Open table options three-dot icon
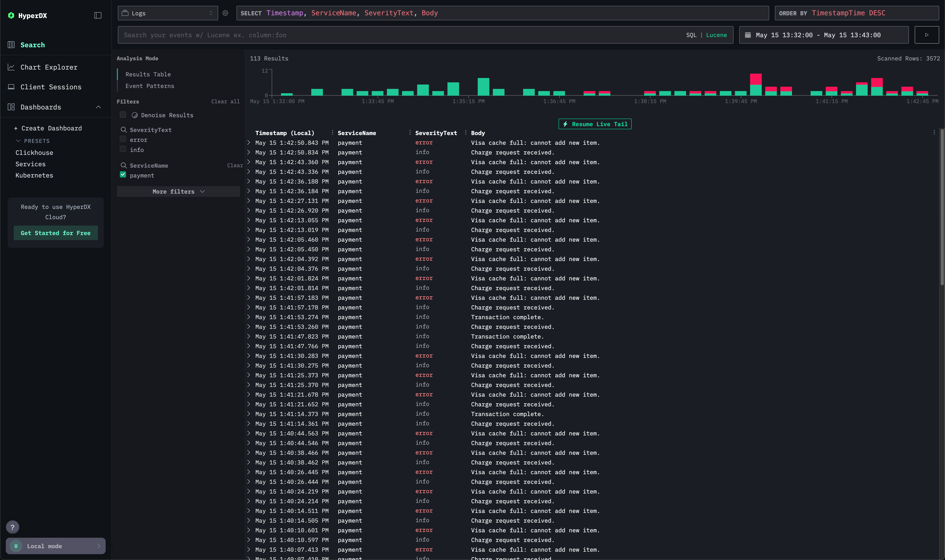The width and height of the screenshot is (945, 560). pyautogui.click(x=934, y=133)
